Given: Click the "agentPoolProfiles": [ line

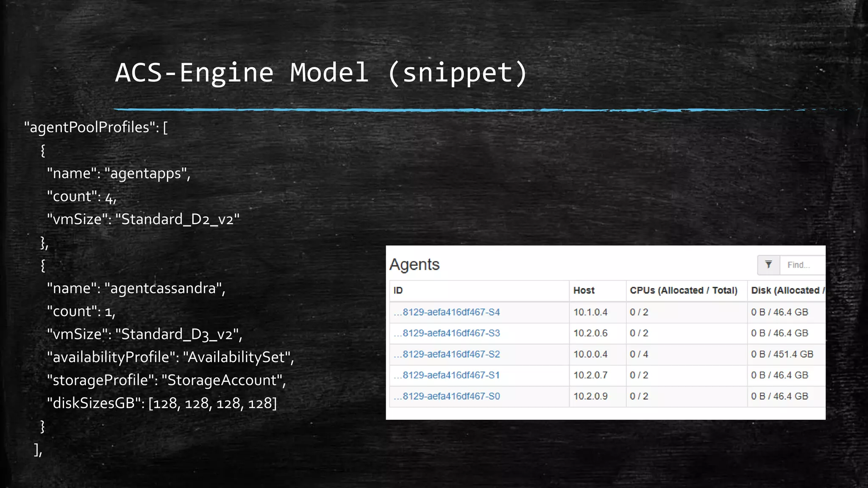Looking at the screenshot, I should pyautogui.click(x=96, y=128).
